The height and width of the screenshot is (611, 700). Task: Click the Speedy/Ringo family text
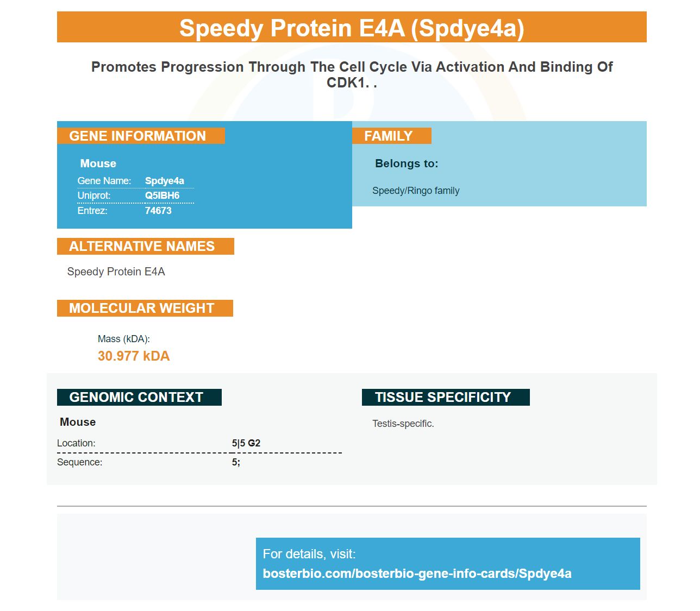(x=416, y=191)
